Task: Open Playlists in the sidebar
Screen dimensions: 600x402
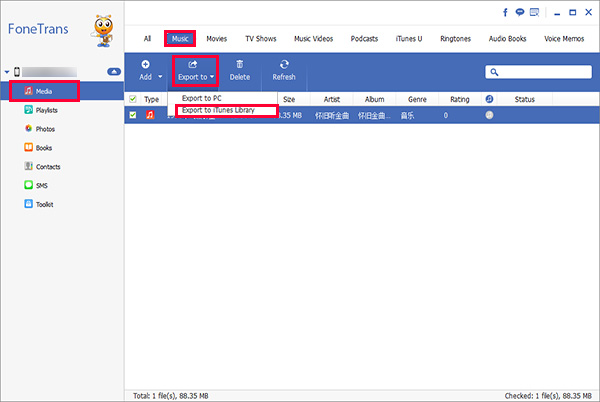Action: [41, 110]
